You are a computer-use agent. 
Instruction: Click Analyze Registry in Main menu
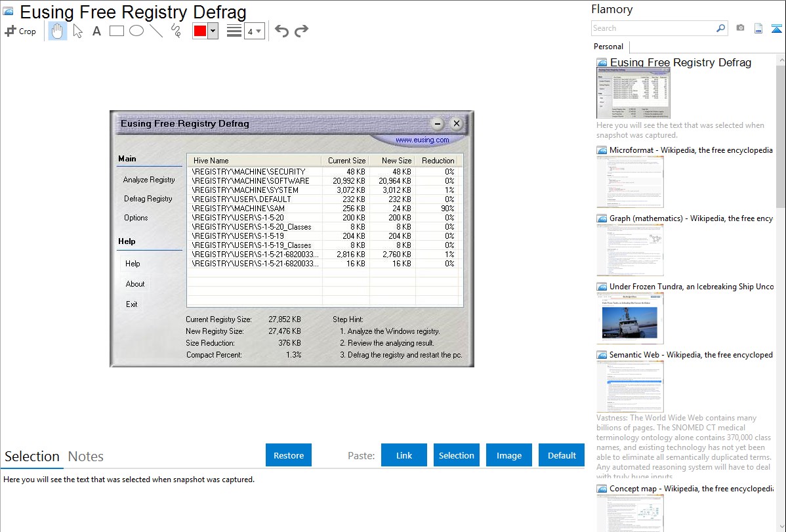click(149, 180)
